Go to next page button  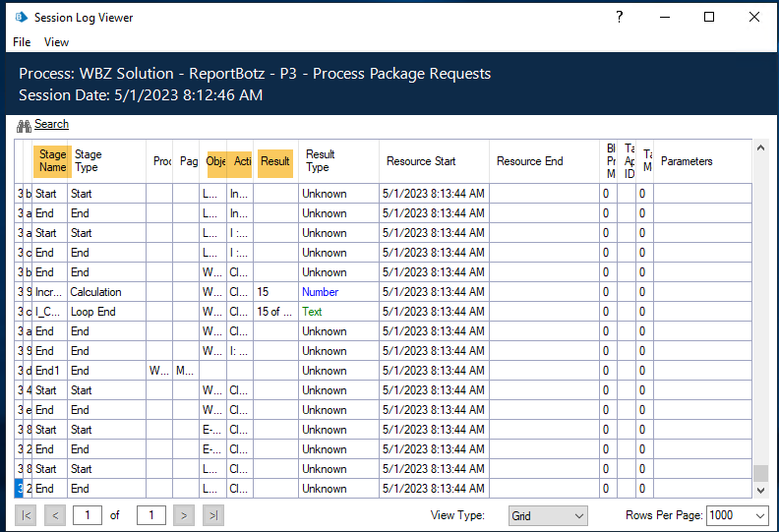coord(184,515)
